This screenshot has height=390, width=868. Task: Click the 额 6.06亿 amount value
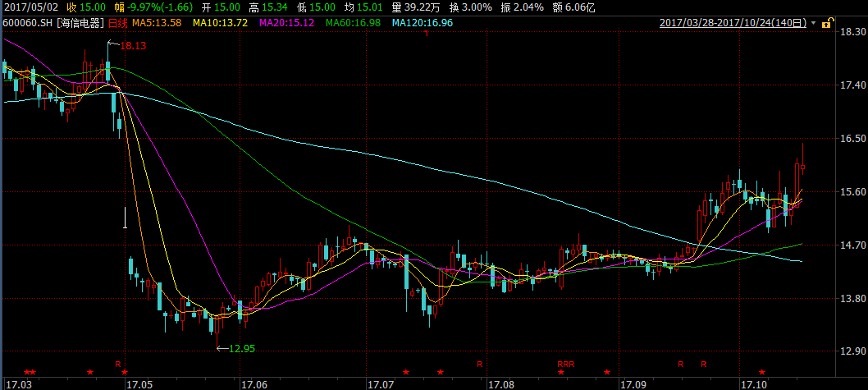(575, 7)
